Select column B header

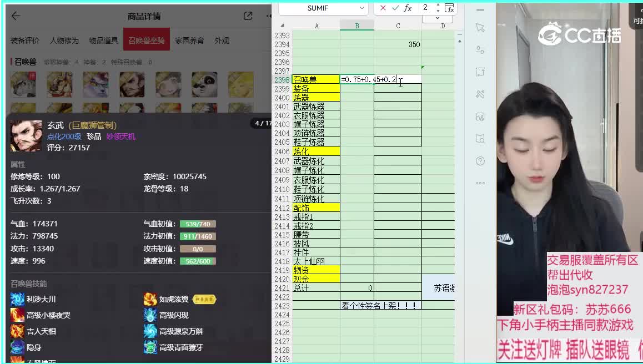point(357,26)
